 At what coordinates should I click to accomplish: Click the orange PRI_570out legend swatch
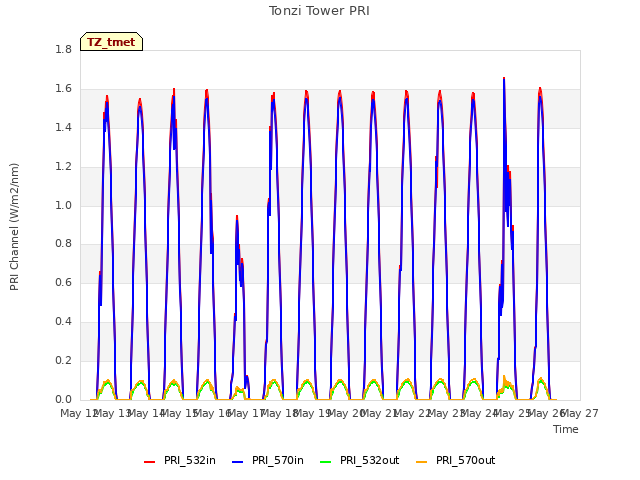(422, 462)
